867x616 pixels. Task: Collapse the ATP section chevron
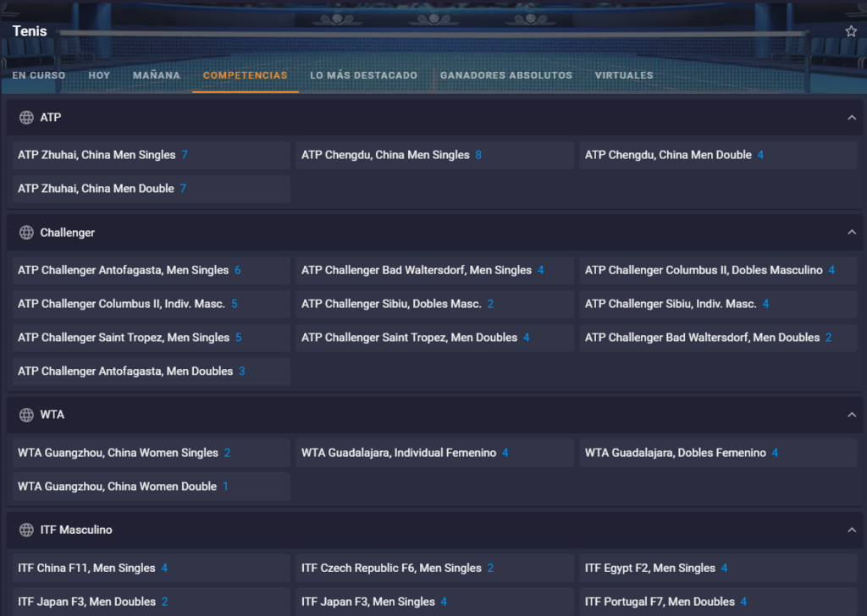[852, 118]
